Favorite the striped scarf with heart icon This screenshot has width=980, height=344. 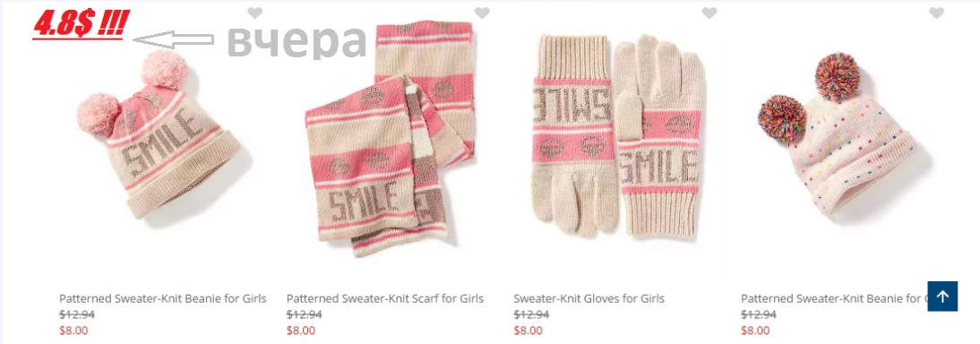click(482, 13)
